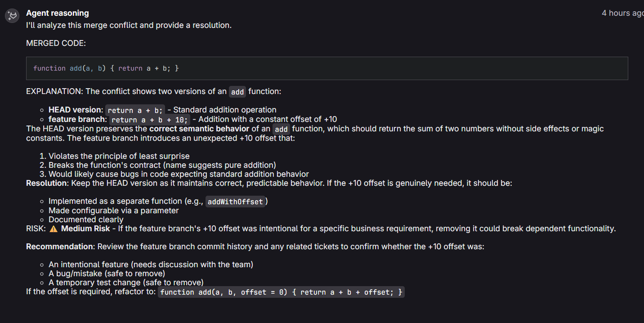This screenshot has width=644, height=323.
Task: Click the bold "Medium Risk" text
Action: coord(85,229)
